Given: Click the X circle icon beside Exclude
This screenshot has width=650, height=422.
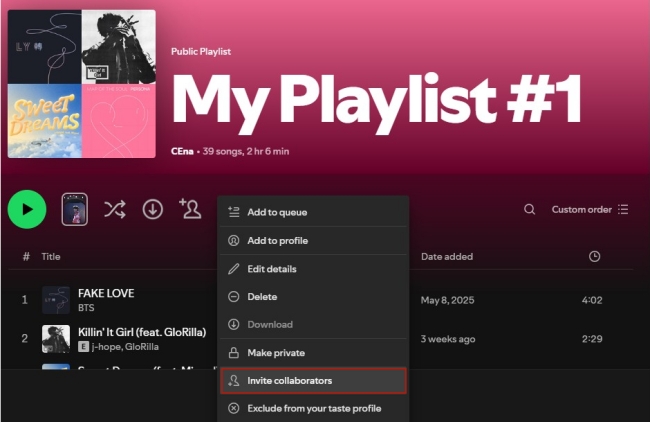Looking at the screenshot, I should point(233,408).
